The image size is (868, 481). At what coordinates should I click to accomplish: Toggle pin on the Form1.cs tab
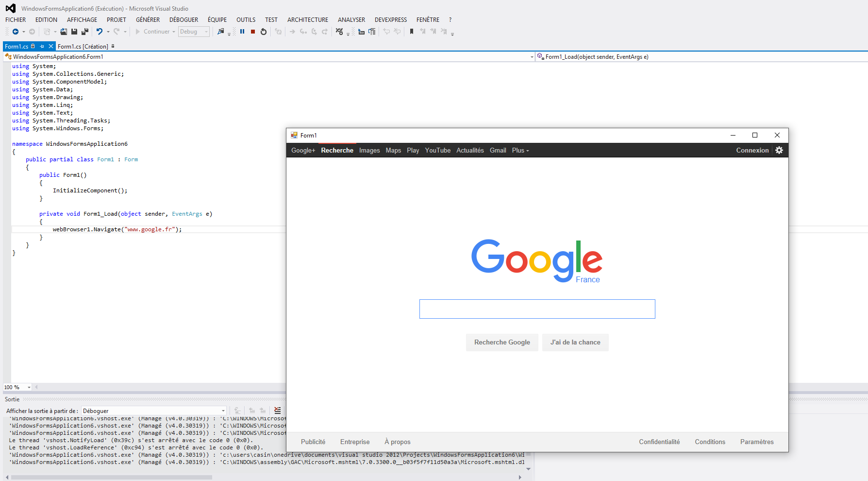pos(42,46)
